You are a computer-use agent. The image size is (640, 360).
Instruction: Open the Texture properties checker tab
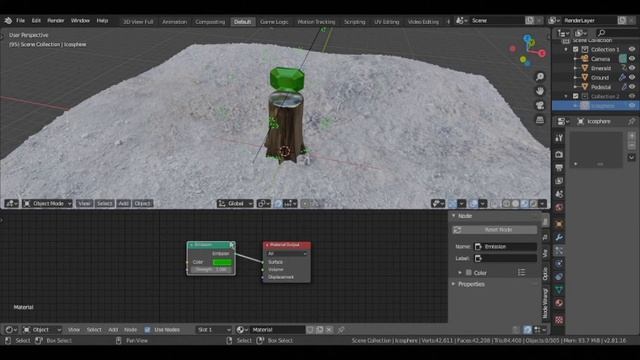click(x=559, y=319)
